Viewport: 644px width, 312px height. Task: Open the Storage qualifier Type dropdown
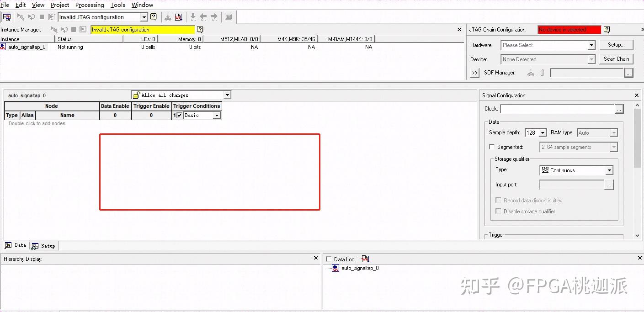(x=576, y=170)
